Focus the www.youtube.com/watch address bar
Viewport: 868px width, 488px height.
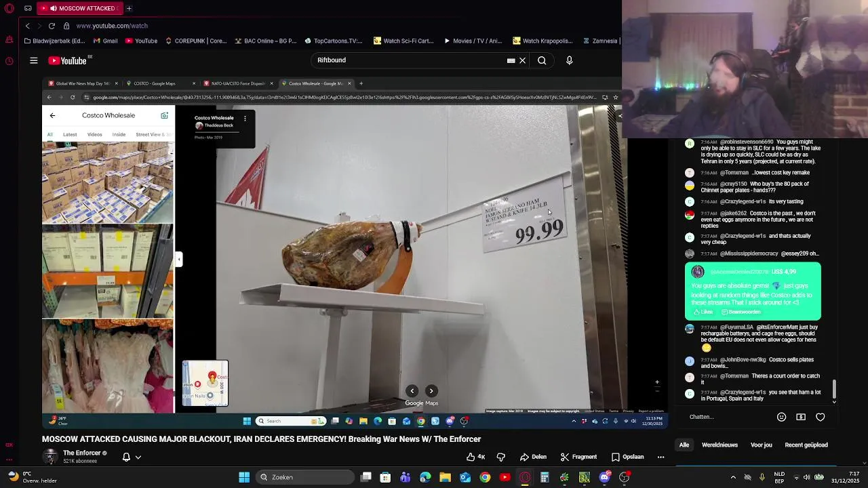coord(112,26)
